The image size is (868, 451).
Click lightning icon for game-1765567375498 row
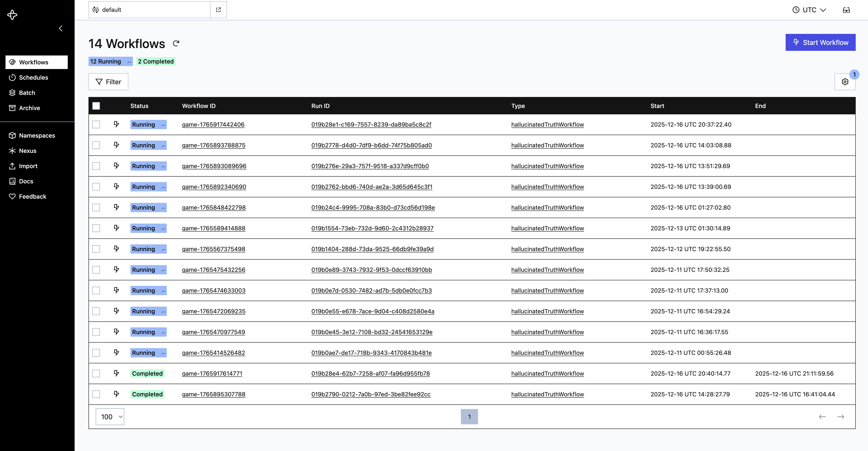click(x=116, y=249)
